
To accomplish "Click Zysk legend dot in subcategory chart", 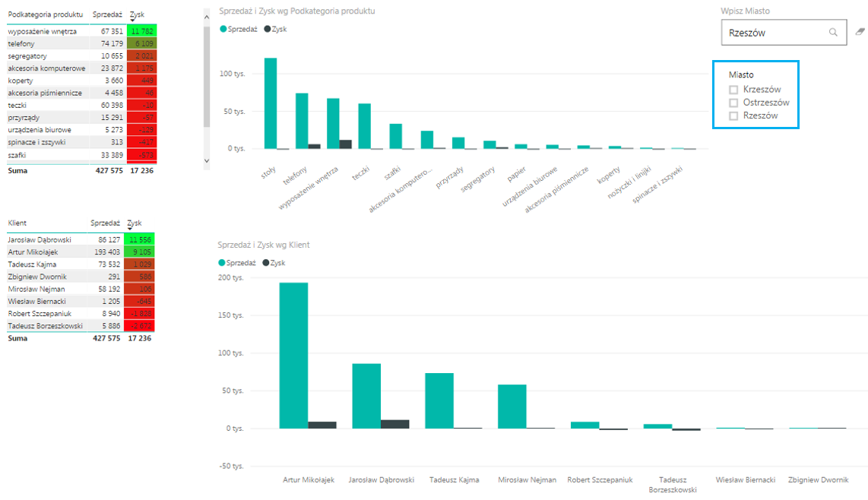I will click(x=267, y=28).
